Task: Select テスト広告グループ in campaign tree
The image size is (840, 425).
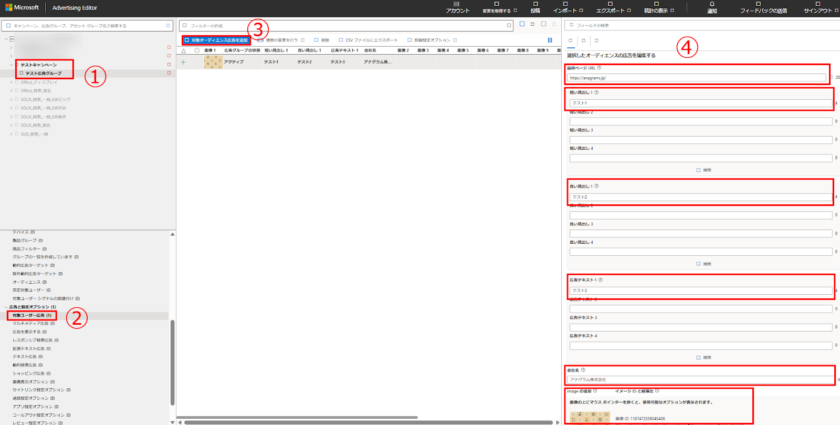Action: point(43,73)
